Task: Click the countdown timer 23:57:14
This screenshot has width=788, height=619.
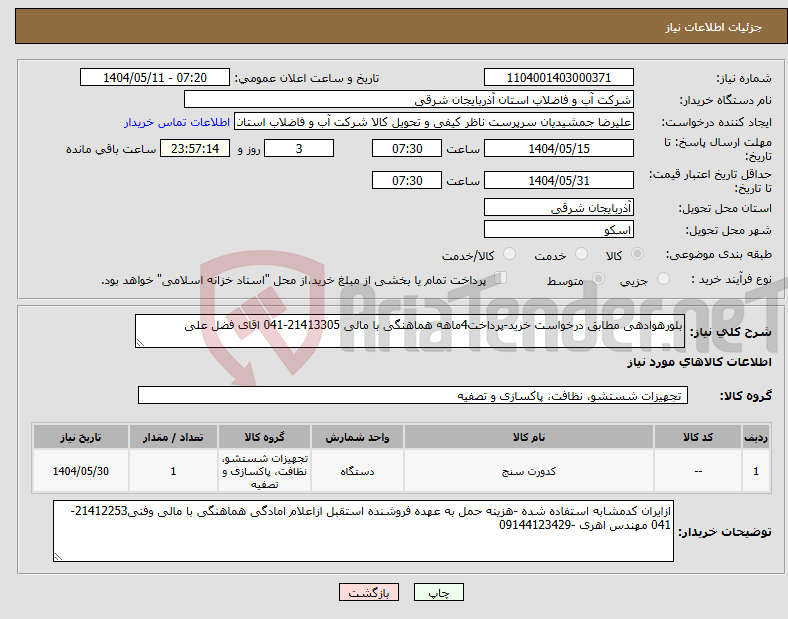Action: point(195,149)
